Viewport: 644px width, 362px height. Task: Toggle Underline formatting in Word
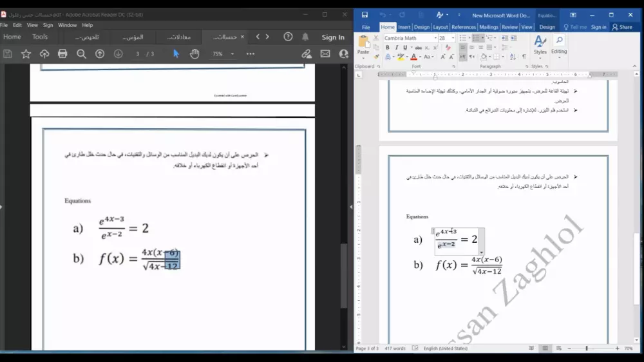(x=405, y=48)
